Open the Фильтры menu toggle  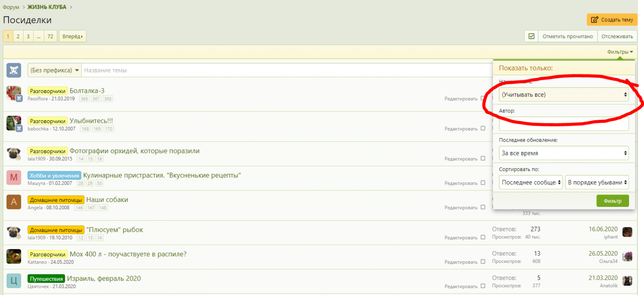click(x=620, y=52)
